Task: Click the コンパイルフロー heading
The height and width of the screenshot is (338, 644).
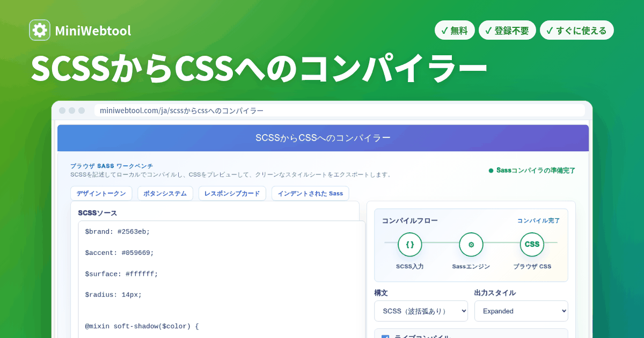Action: tap(409, 221)
